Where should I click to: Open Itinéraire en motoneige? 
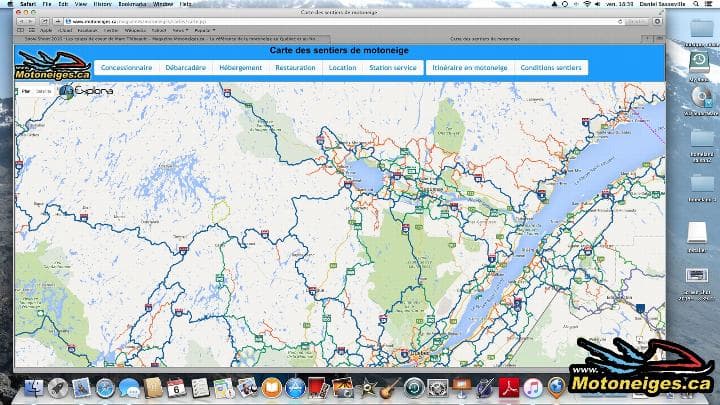pos(470,68)
